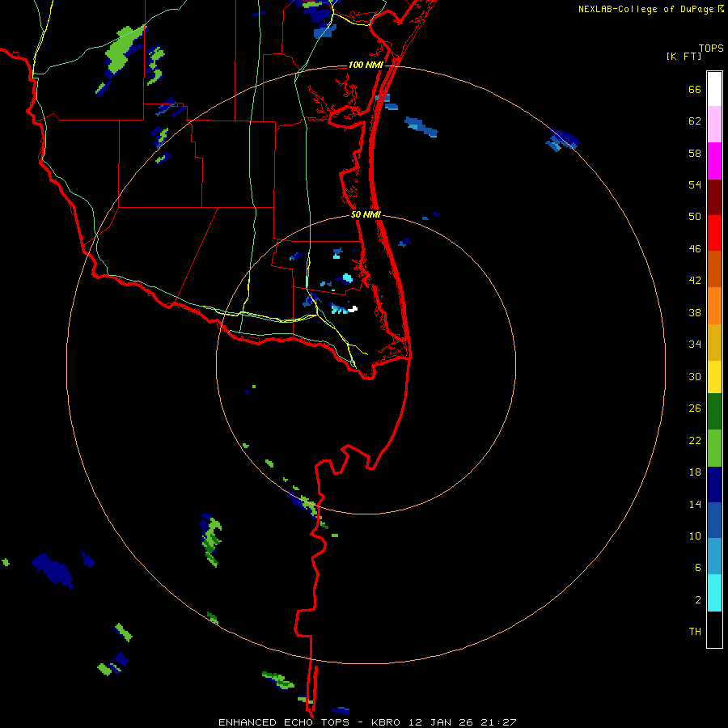728x728 pixels.
Task: Click the '54' value on the scale
Action: tap(695, 184)
